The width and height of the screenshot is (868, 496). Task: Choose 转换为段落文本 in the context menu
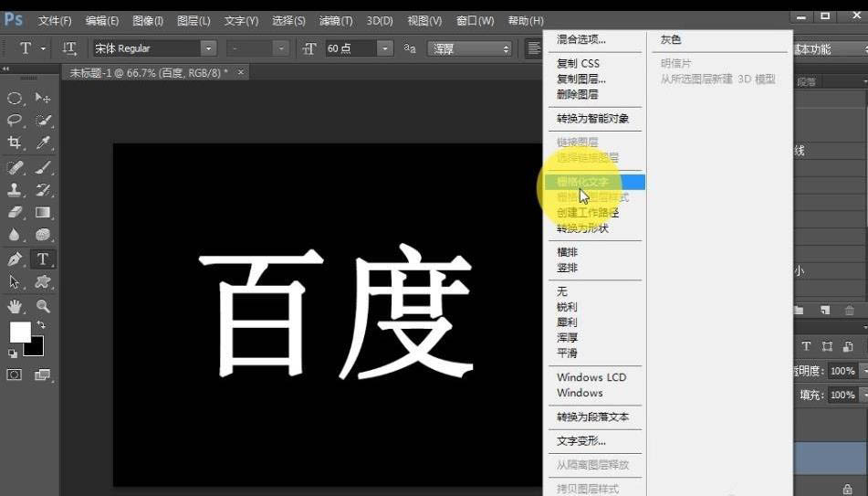point(593,417)
